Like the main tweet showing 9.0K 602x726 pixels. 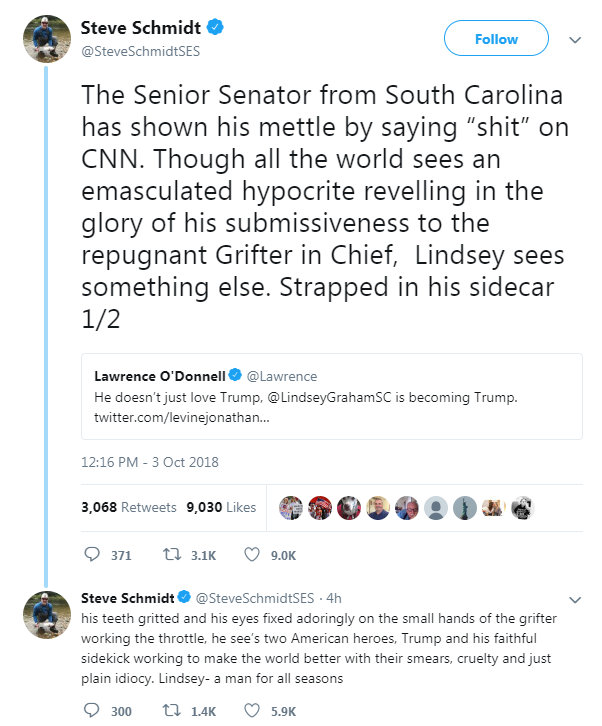252,555
